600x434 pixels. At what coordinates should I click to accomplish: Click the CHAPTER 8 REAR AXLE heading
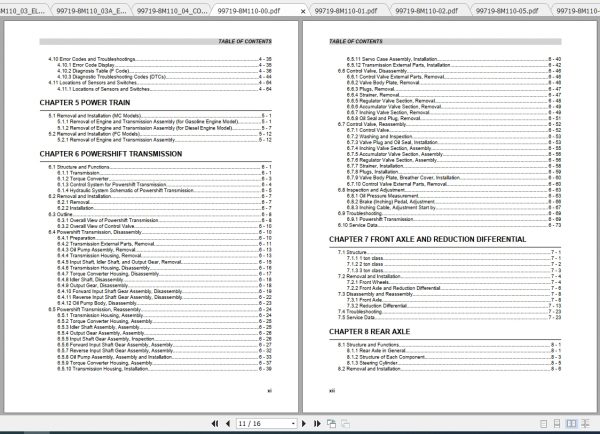coord(369,332)
